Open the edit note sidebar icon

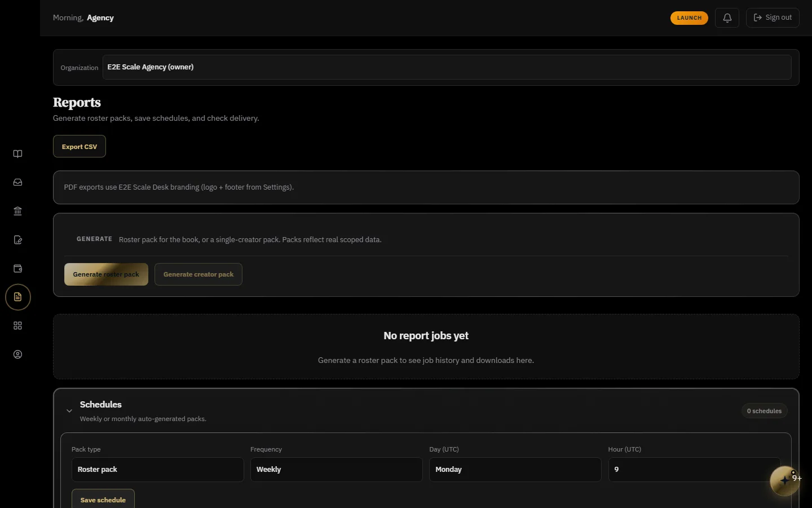tap(17, 240)
